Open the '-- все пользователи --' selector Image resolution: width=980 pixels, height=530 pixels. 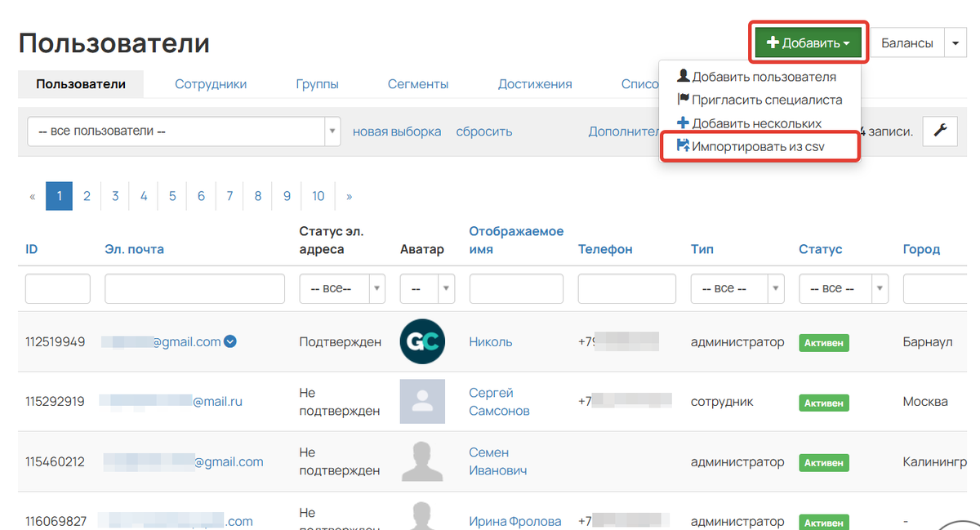click(x=184, y=131)
